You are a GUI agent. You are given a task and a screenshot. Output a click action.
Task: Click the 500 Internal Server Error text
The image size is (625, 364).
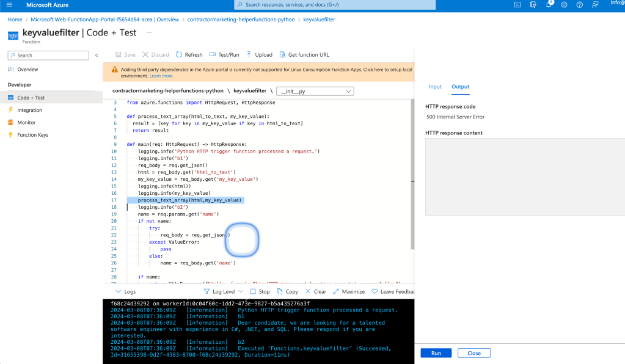456,117
